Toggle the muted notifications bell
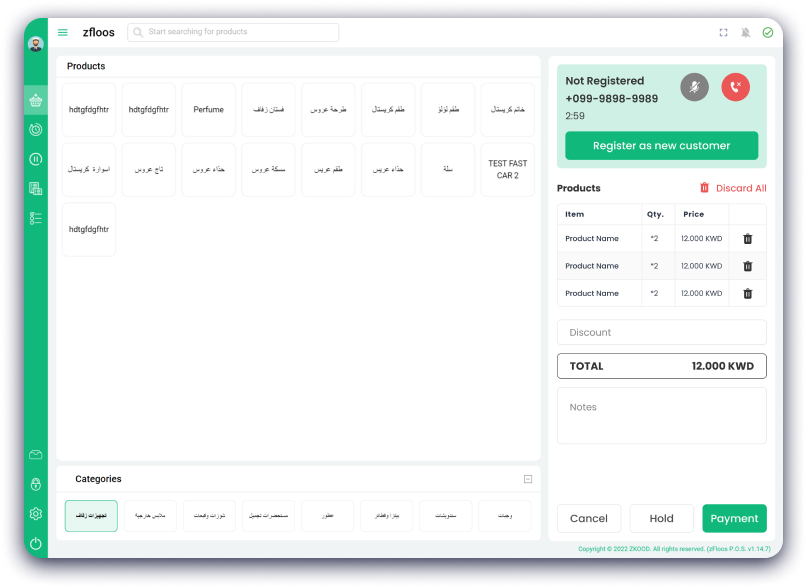 click(x=745, y=33)
